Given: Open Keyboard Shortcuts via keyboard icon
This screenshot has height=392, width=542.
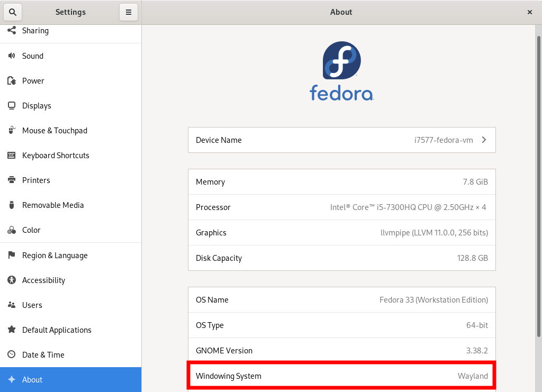Looking at the screenshot, I should [x=12, y=155].
